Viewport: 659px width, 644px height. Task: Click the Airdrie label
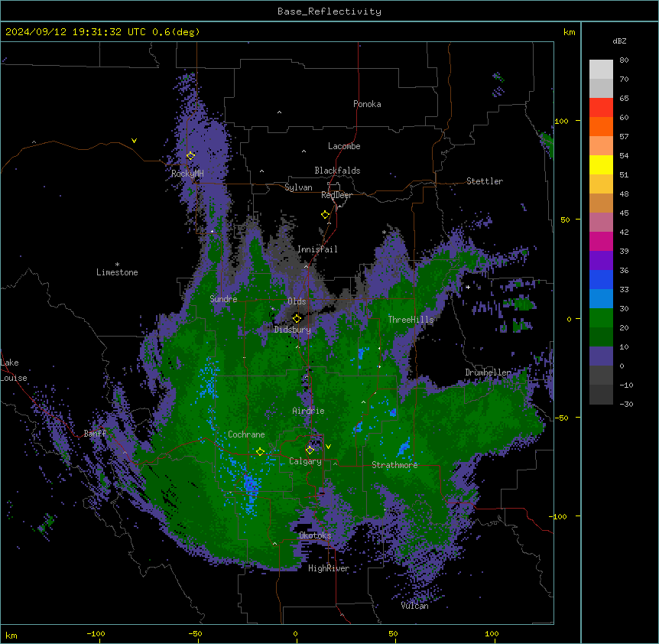coord(308,411)
